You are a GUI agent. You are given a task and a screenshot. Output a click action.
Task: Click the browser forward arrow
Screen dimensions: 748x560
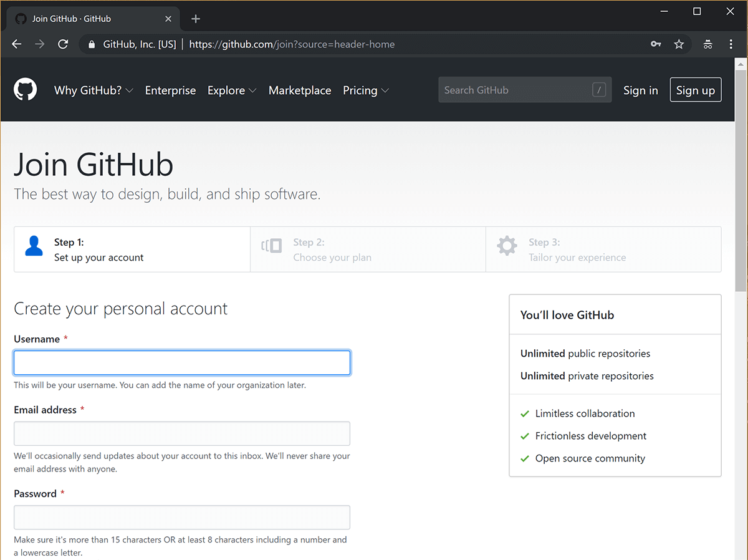[40, 44]
